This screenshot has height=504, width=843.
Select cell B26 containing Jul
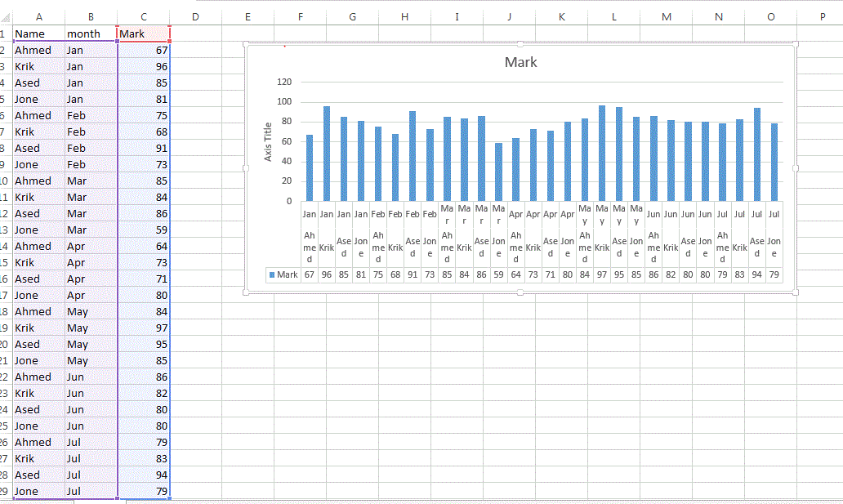pos(91,442)
